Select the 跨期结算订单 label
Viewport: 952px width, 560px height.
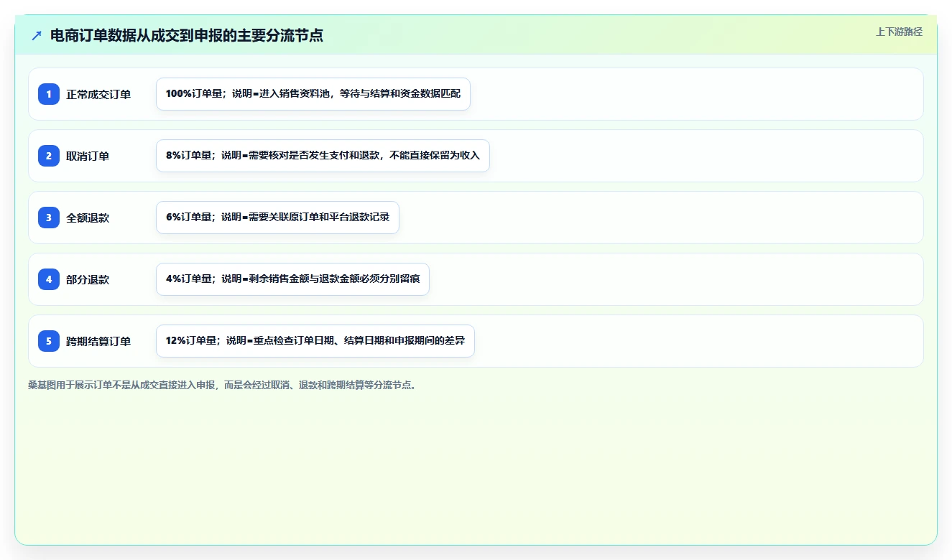[98, 341]
